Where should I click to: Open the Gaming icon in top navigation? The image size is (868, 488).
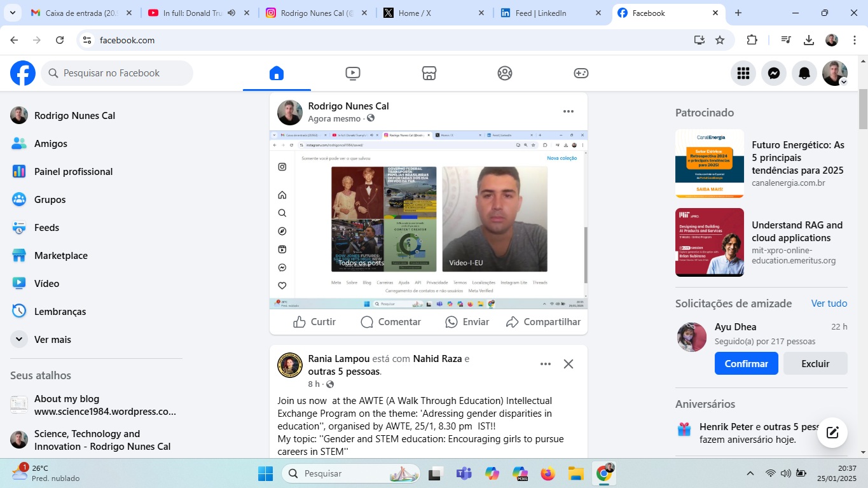581,73
